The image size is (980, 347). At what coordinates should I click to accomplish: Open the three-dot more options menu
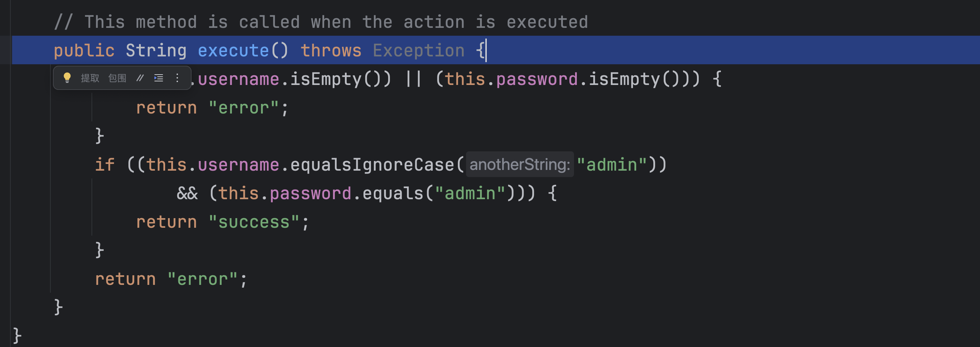coord(177,78)
